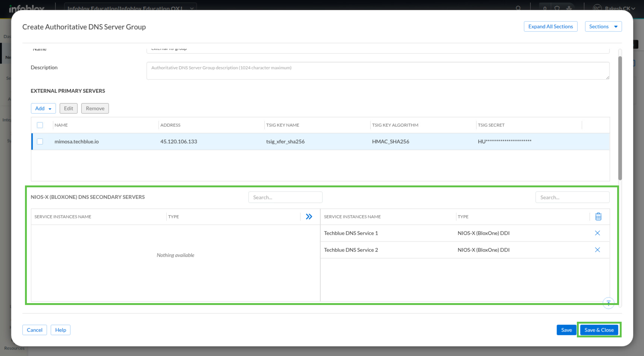644x356 pixels.
Task: Click address cell 45.120.106.133
Action: [178, 142]
